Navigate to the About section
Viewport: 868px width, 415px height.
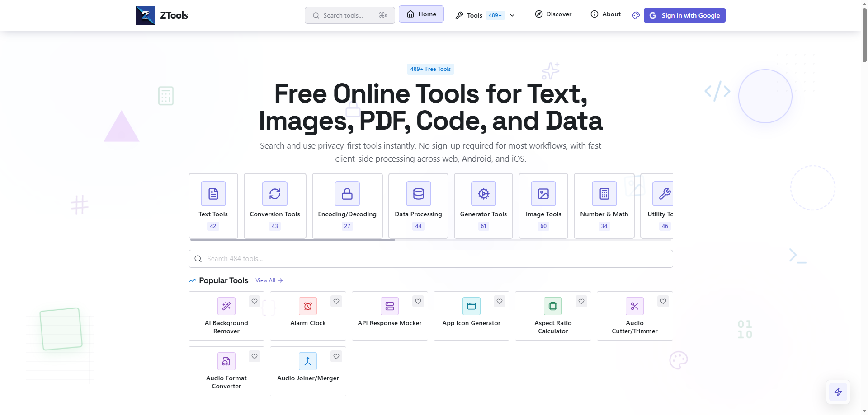pos(605,14)
